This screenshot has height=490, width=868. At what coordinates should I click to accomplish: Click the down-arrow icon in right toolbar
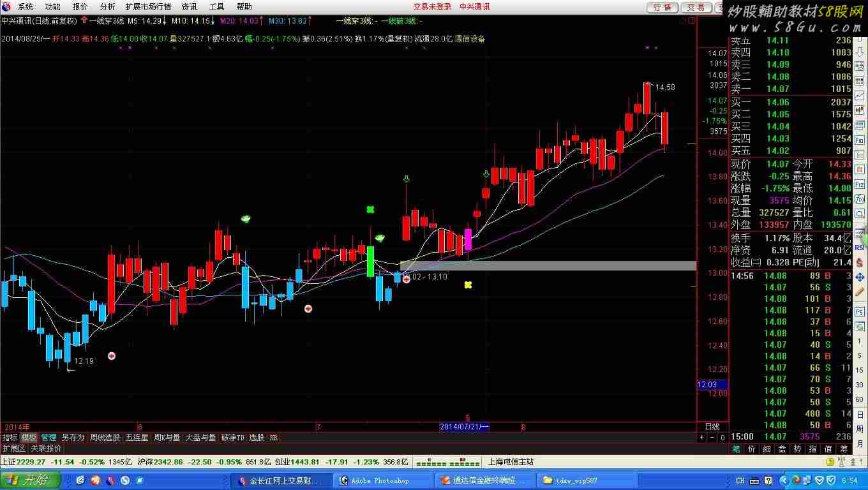[860, 54]
